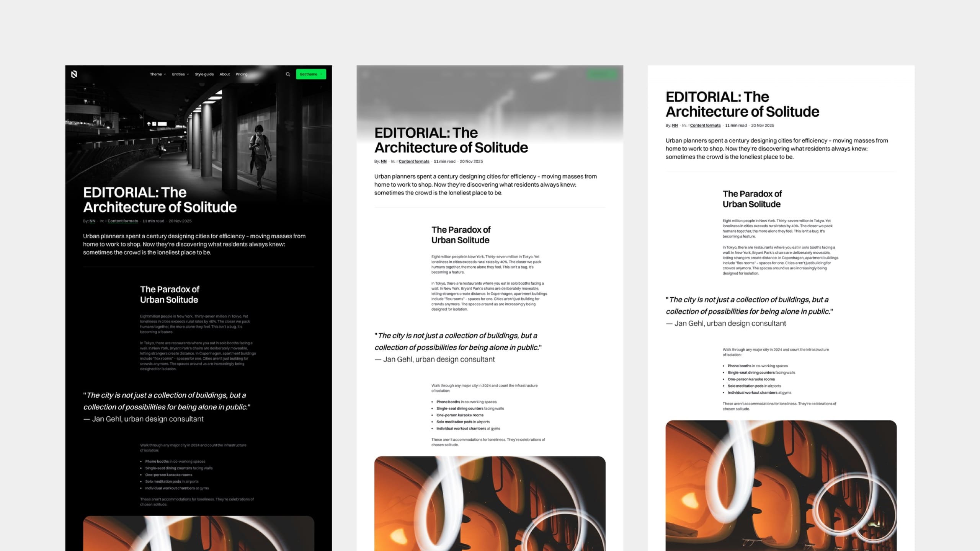Click 'The Paradox of Urban Solitude' in dark page
The image size is (980, 551).
coord(170,295)
